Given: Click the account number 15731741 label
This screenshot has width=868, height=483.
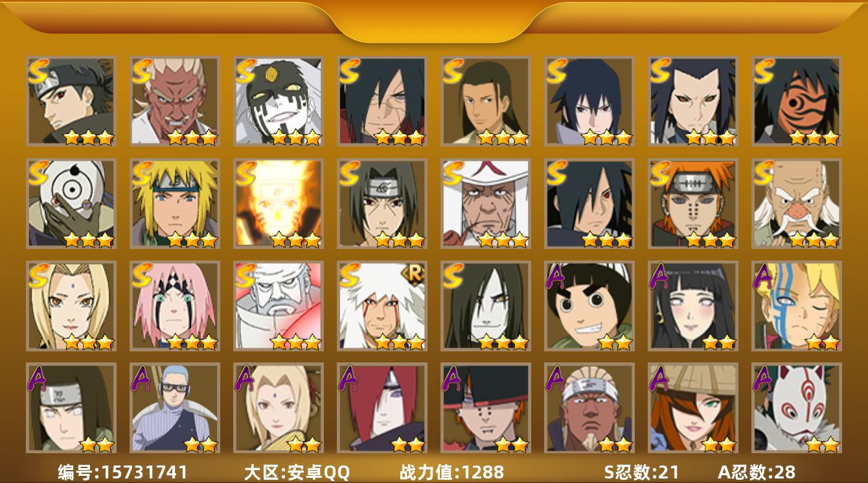Looking at the screenshot, I should [x=123, y=472].
